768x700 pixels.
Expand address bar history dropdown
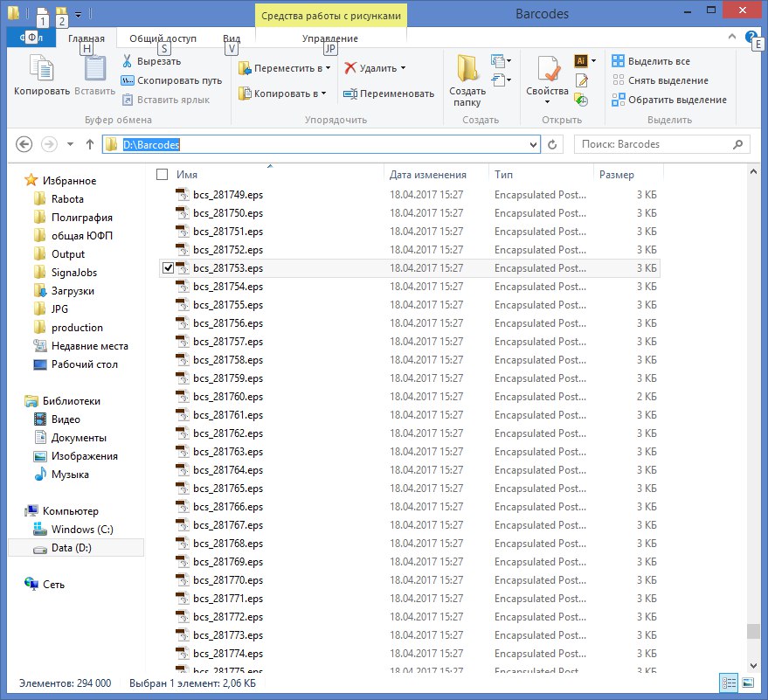[533, 144]
